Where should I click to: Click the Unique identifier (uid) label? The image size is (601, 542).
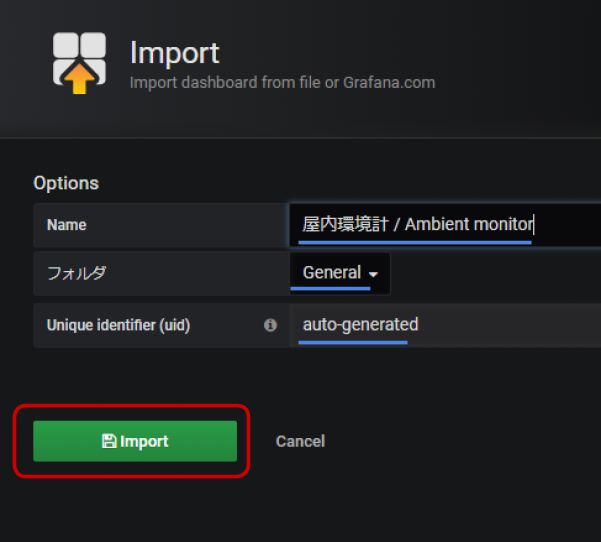[118, 325]
